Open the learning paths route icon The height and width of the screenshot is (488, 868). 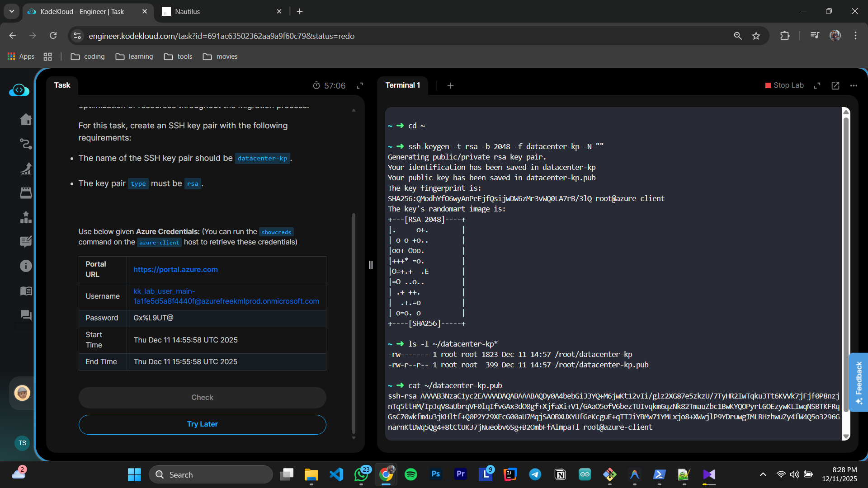point(26,144)
